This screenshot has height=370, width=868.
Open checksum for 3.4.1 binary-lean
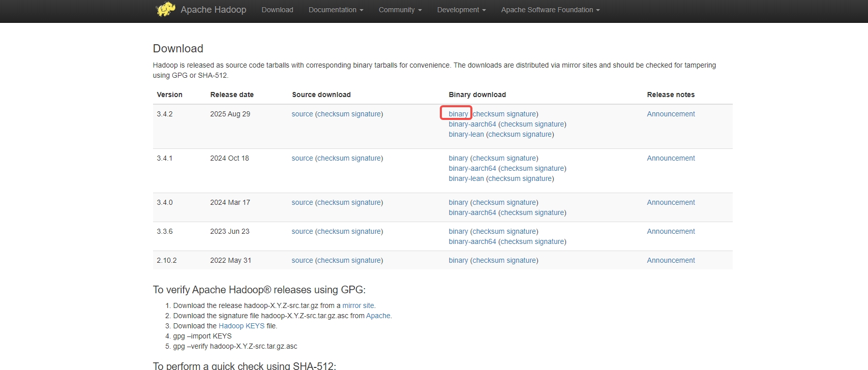[504, 178]
